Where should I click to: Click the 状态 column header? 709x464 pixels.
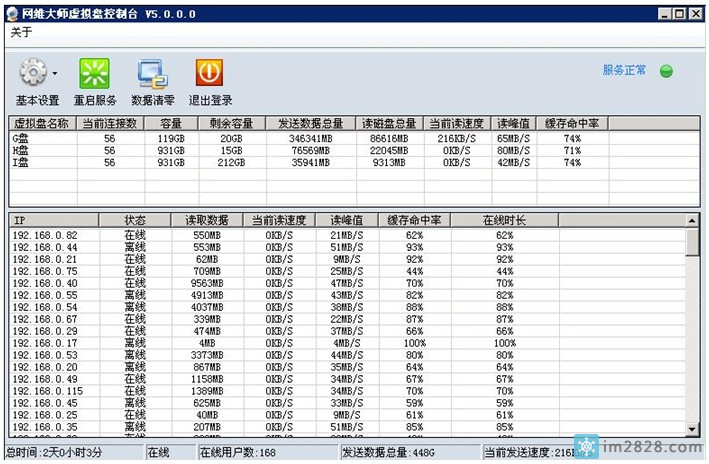pyautogui.click(x=135, y=220)
